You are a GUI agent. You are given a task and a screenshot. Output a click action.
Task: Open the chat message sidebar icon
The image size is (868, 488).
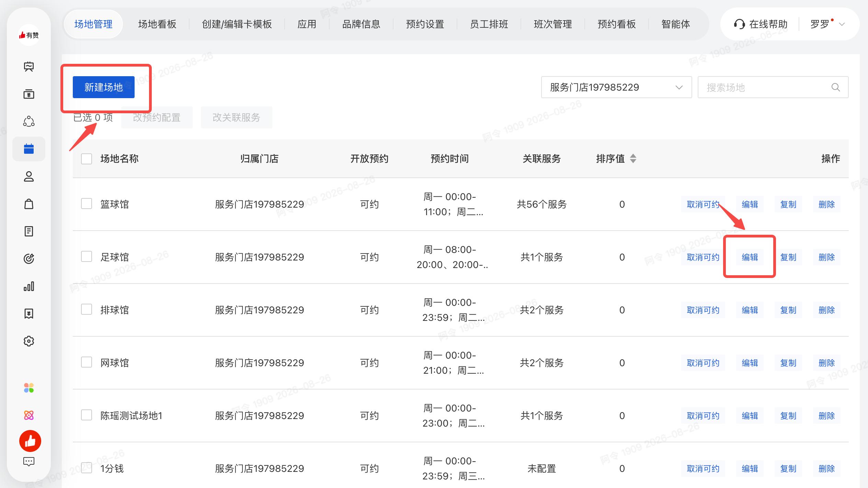click(x=29, y=462)
